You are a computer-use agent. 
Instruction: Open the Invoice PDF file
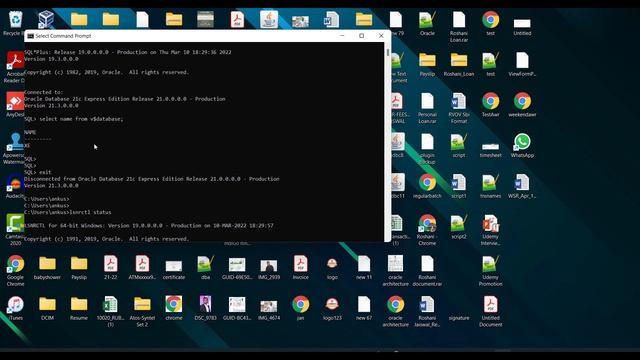(x=300, y=267)
